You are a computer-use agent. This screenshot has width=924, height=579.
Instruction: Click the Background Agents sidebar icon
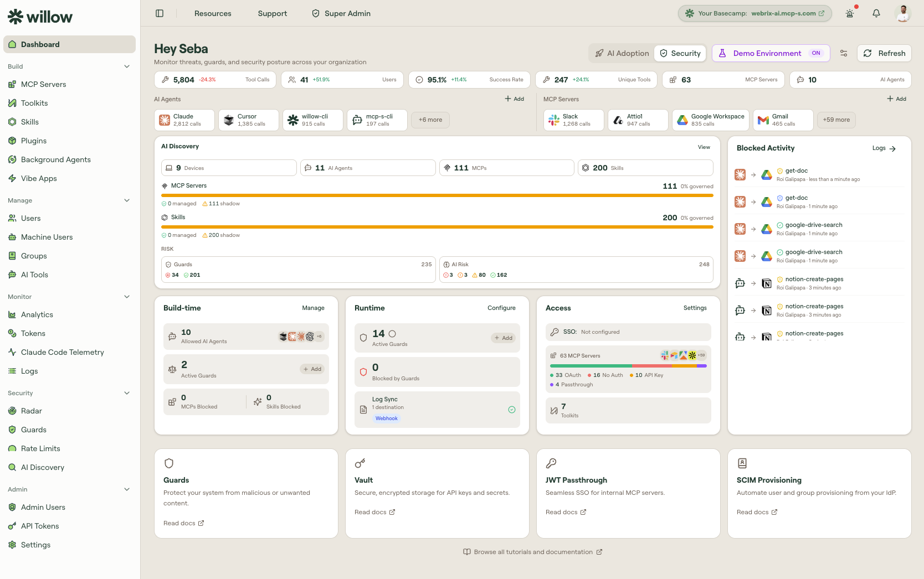pos(12,159)
